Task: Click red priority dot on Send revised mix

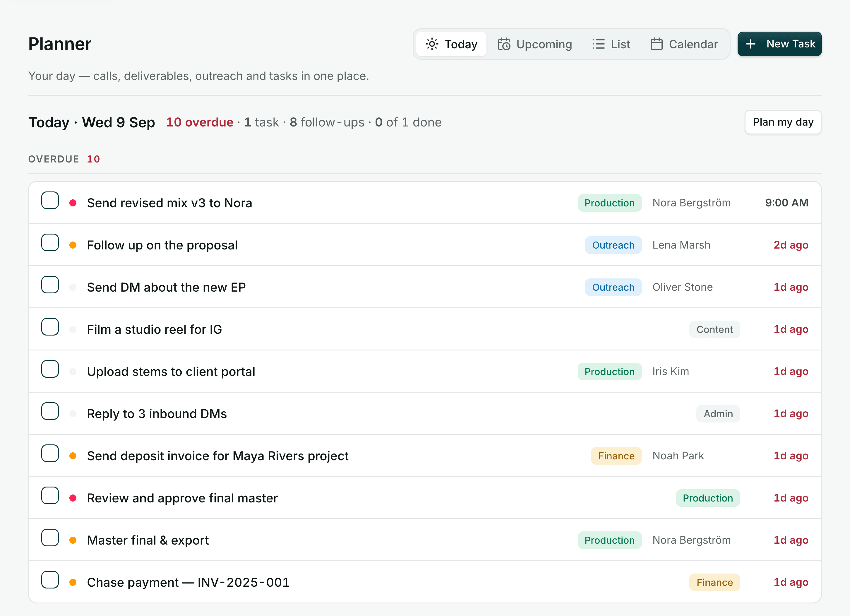Action: coord(73,203)
